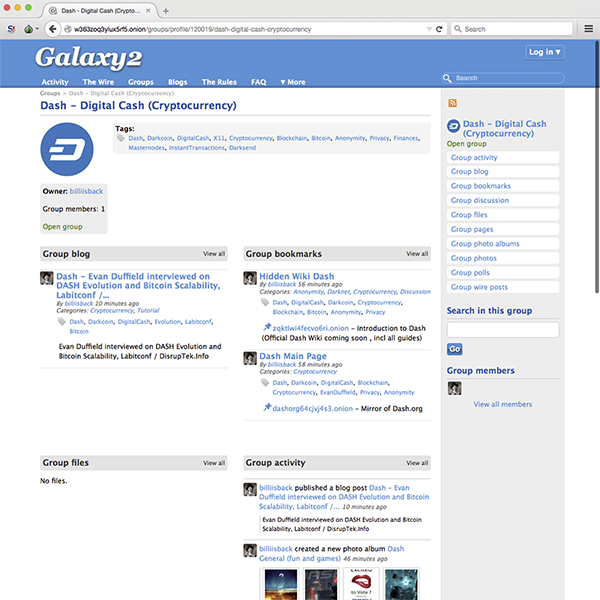This screenshot has width=600, height=600.
Task: Open Group polls in the sidebar
Action: (503, 272)
